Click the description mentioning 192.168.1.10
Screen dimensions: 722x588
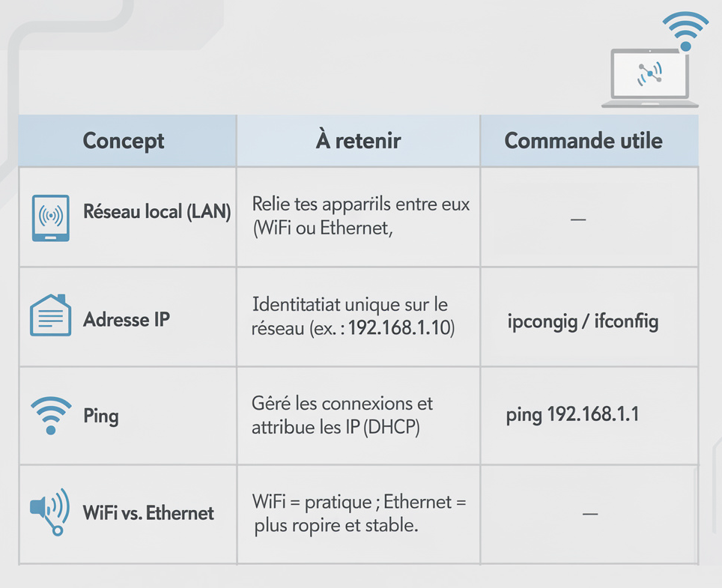[354, 317]
